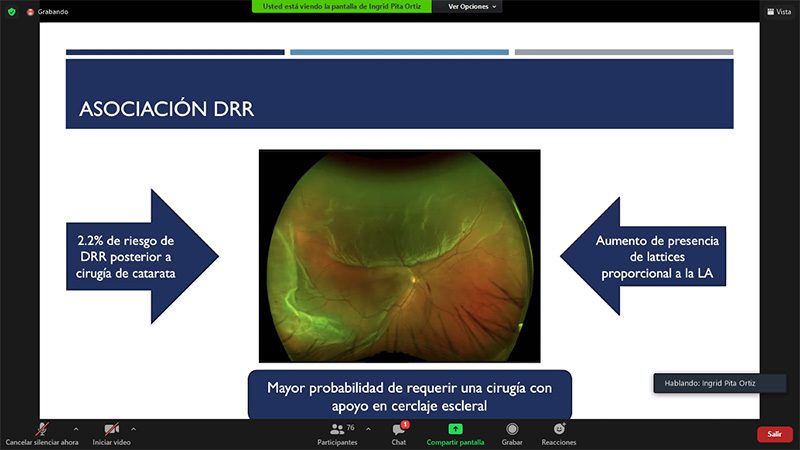Expand the audio options chevron
The width and height of the screenshot is (800, 450).
[76, 429]
